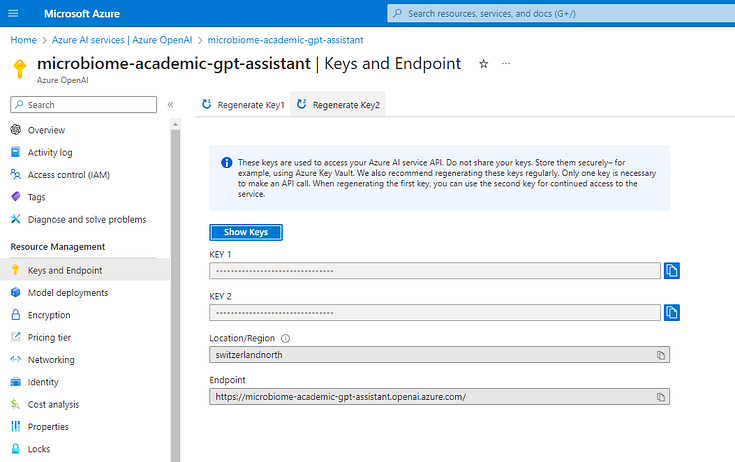The width and height of the screenshot is (735, 462).
Task: Focus the top Azure search bar
Action: 561,14
